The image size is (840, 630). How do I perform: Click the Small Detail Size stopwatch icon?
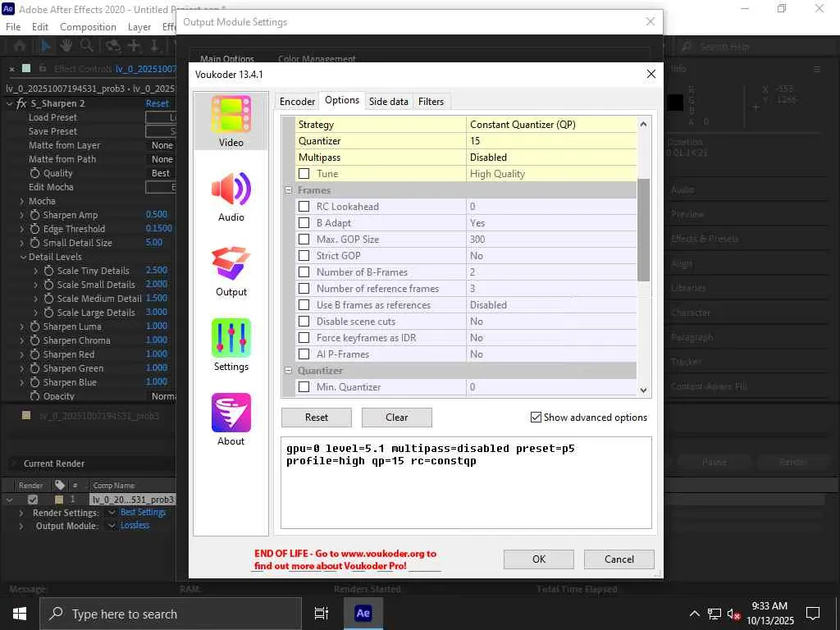34,243
